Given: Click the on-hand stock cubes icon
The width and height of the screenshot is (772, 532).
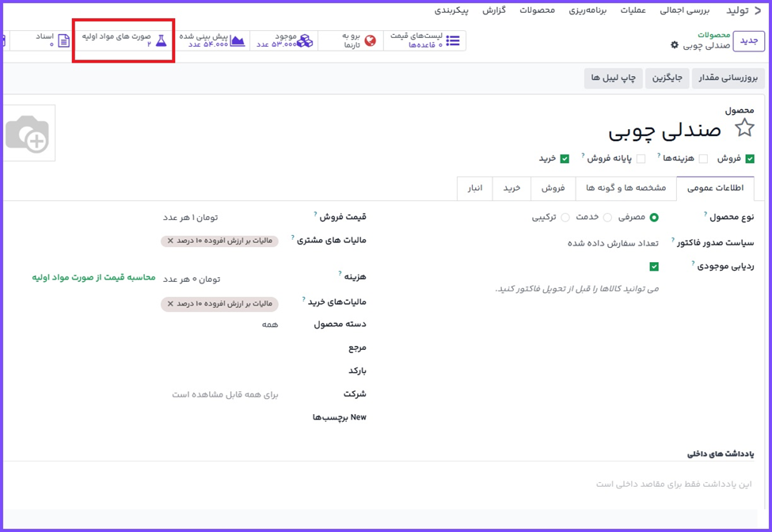Looking at the screenshot, I should click(305, 40).
